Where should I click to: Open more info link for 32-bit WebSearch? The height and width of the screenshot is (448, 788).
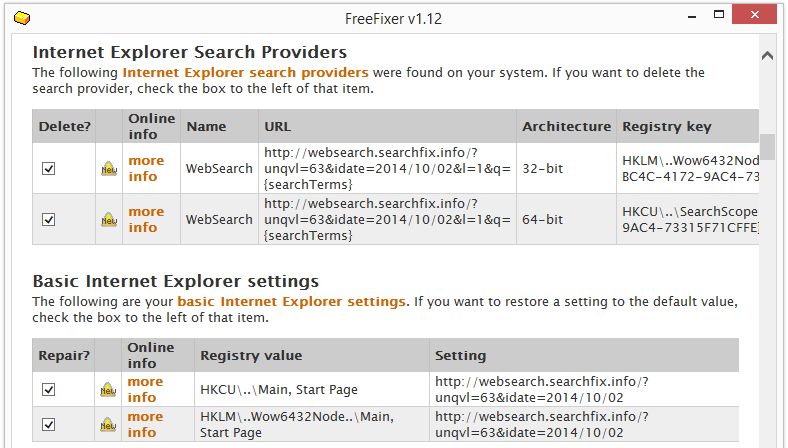point(146,168)
